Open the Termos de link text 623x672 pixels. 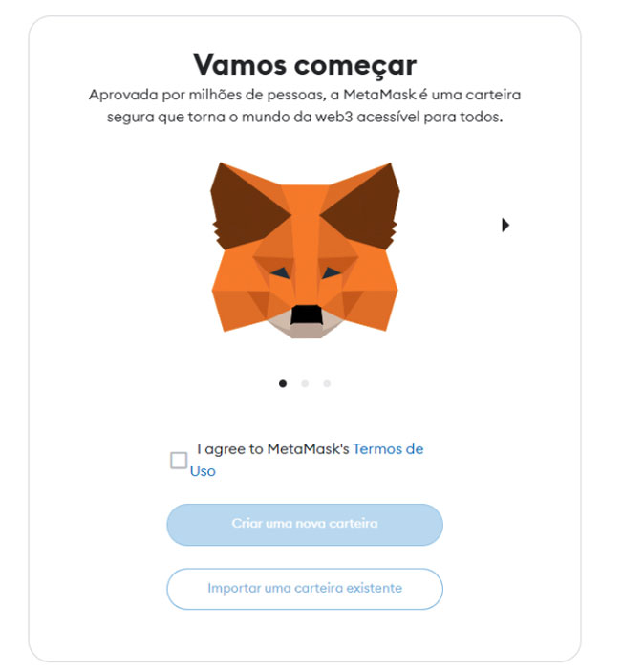[388, 449]
